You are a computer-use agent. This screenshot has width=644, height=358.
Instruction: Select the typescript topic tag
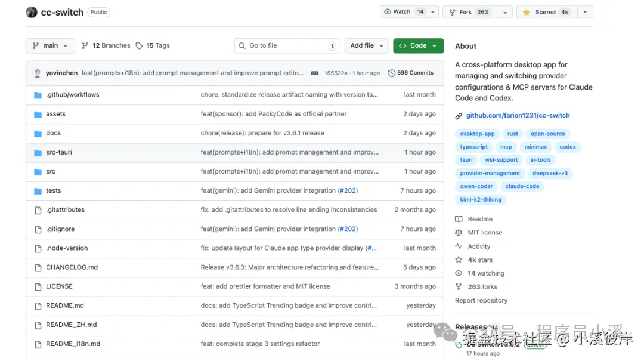(x=474, y=147)
